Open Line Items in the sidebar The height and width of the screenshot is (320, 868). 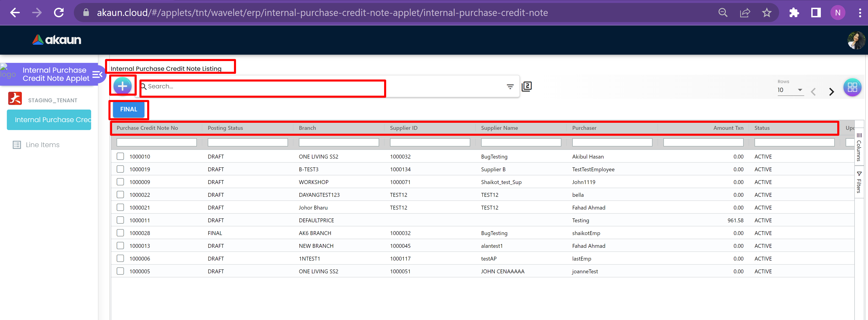click(x=42, y=145)
